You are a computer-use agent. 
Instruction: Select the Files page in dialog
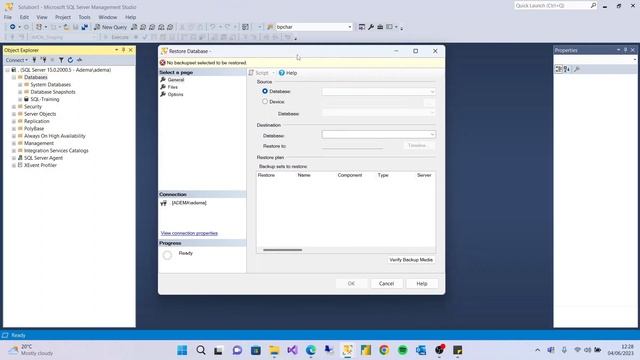click(x=173, y=87)
